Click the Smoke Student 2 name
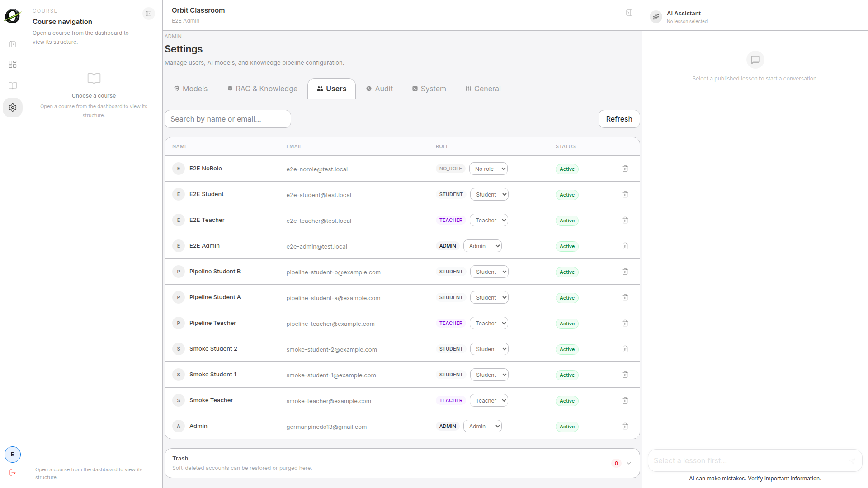Screen dimensions: 868x488 (213, 349)
